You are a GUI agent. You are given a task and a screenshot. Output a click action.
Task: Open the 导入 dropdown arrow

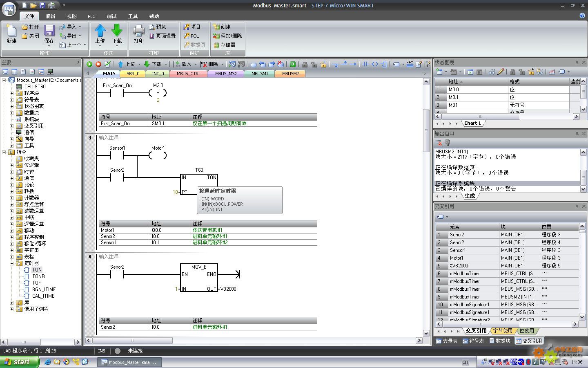point(80,27)
